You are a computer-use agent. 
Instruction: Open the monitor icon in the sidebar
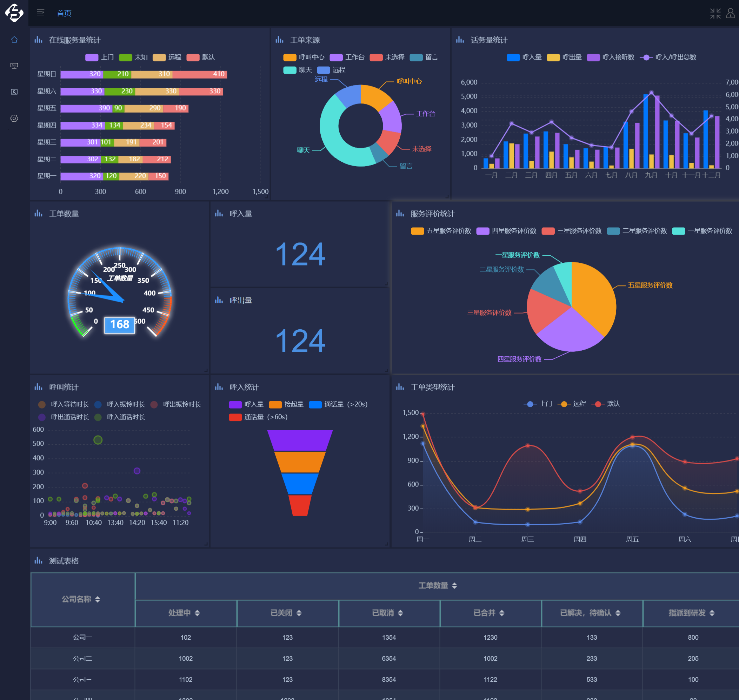pos(14,66)
